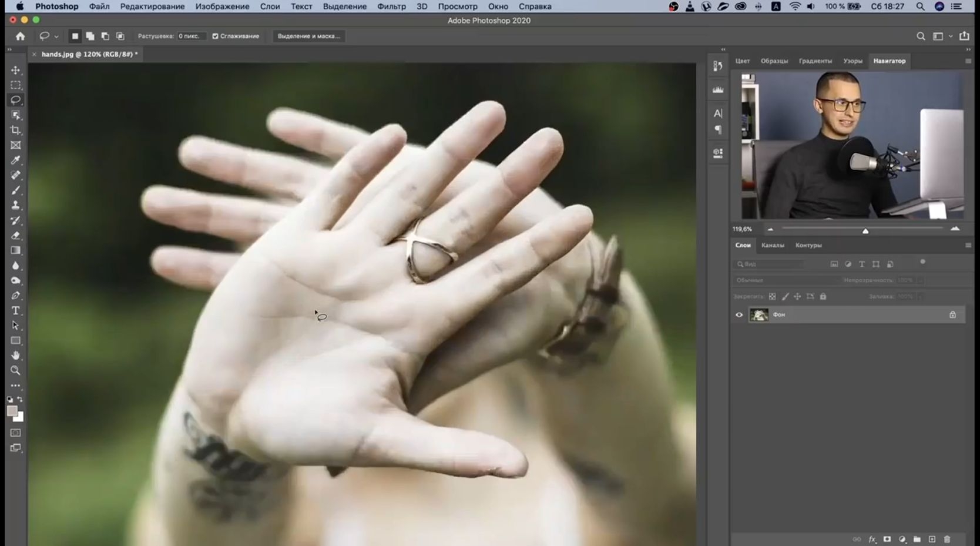Select the Crop tool
The image size is (980, 546).
point(16,130)
